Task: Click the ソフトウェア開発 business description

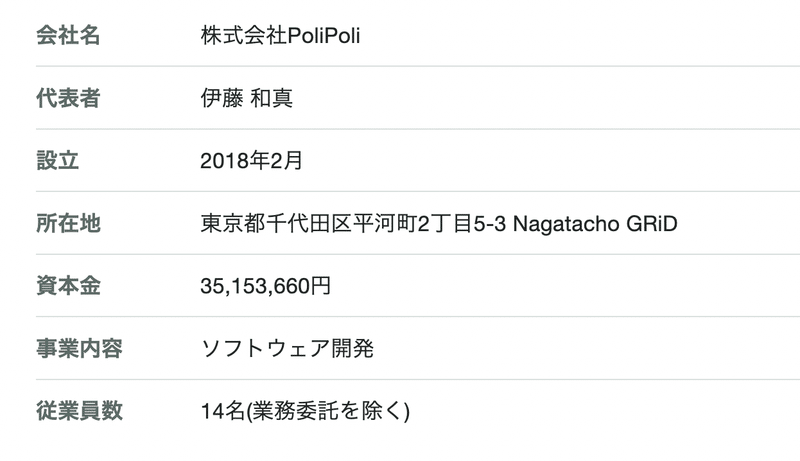Action: (x=287, y=349)
